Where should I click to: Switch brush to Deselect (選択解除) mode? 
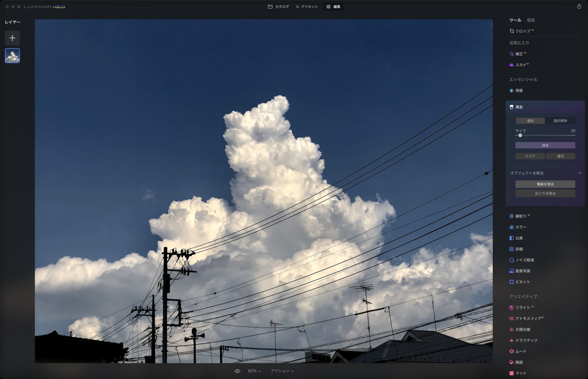click(x=560, y=121)
